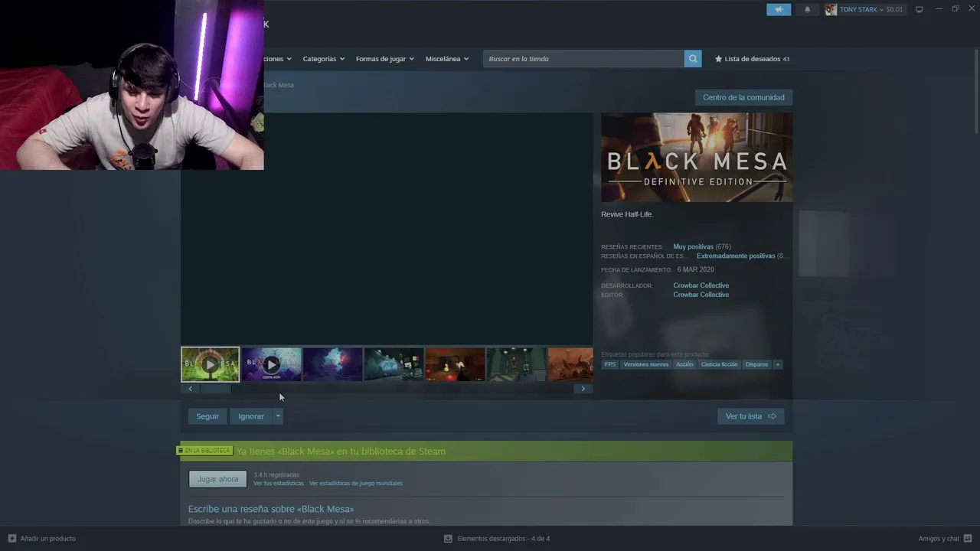Click the downloads icon in status bar
Image resolution: width=980 pixels, height=551 pixels.
[448, 538]
